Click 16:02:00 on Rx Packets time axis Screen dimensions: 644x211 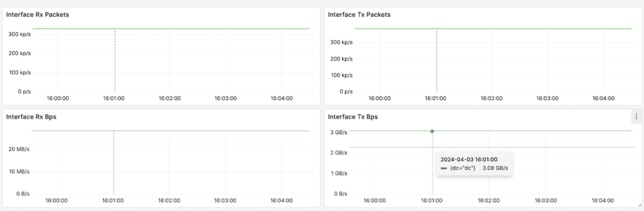170,98
